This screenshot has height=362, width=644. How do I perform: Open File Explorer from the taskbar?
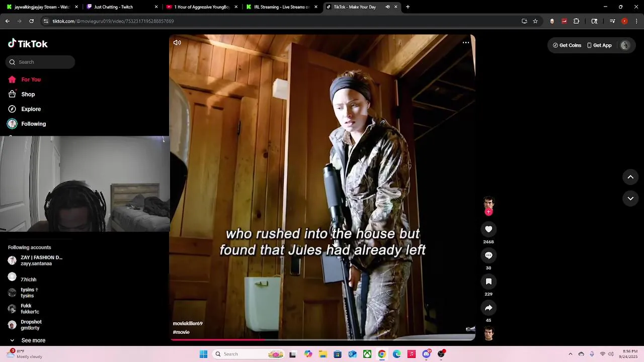(x=323, y=354)
